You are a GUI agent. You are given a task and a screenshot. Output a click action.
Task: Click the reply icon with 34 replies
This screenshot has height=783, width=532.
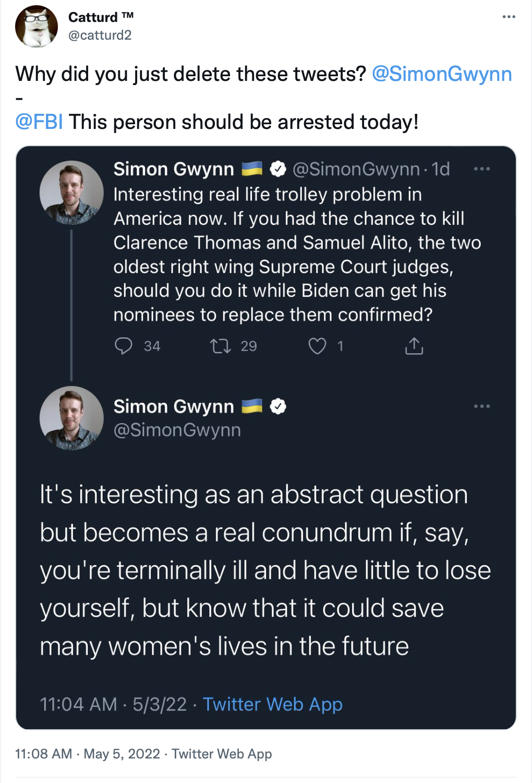pyautogui.click(x=124, y=346)
